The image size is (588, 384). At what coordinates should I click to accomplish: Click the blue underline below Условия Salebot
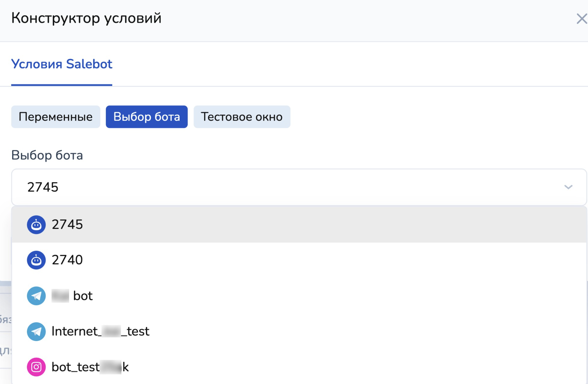pyautogui.click(x=62, y=85)
